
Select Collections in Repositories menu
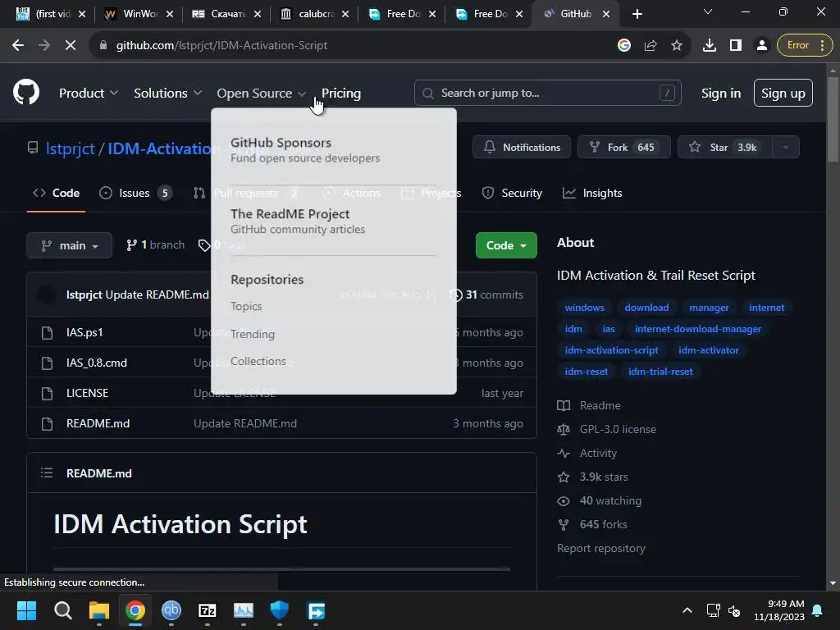click(258, 362)
